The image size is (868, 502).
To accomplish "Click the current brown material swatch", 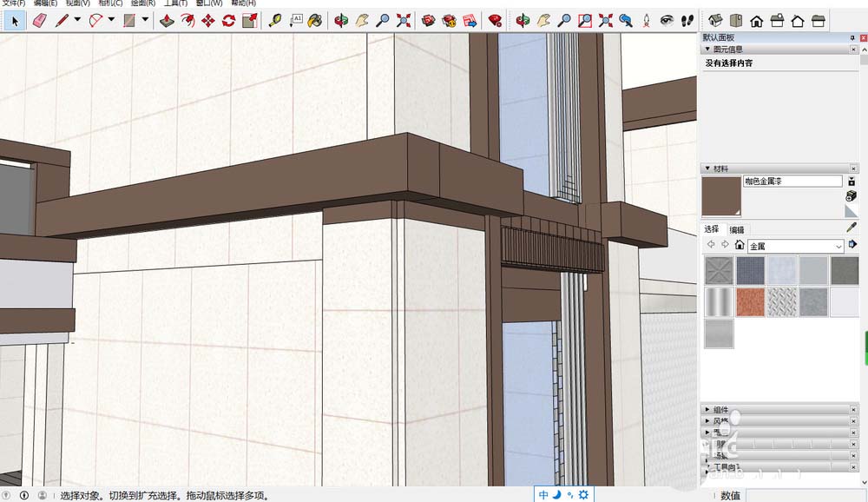I will point(721,196).
